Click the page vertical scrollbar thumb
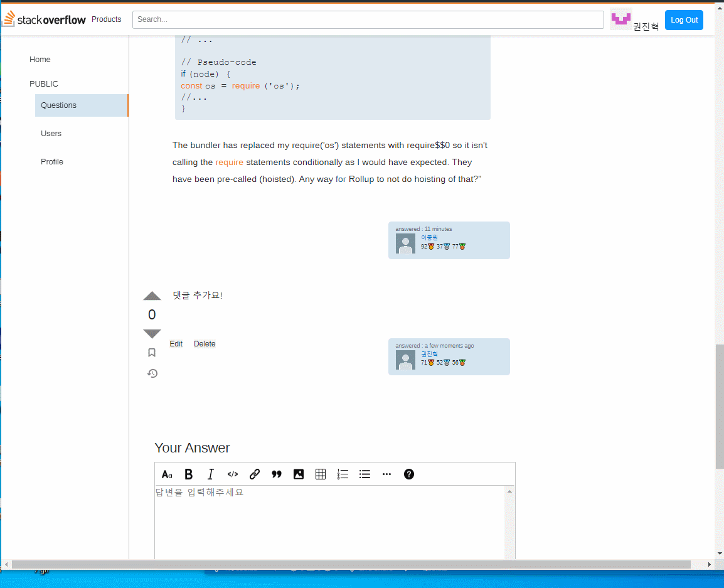The height and width of the screenshot is (588, 724). (x=720, y=407)
